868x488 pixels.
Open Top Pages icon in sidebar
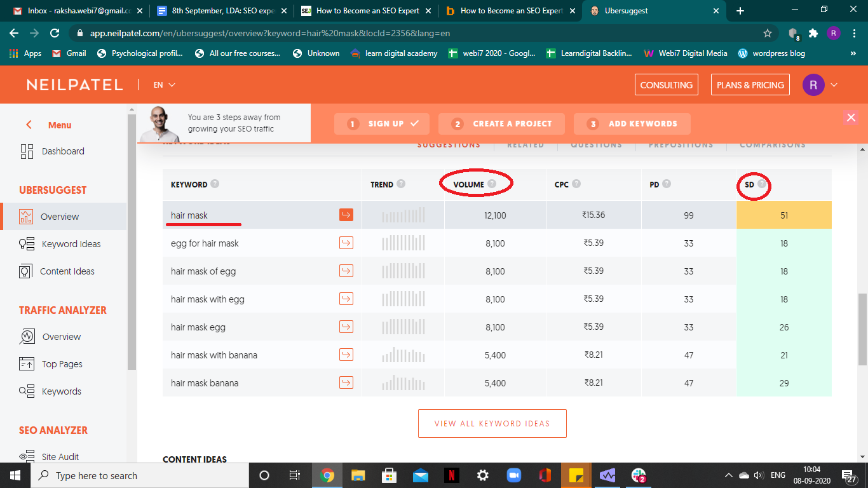tap(27, 364)
